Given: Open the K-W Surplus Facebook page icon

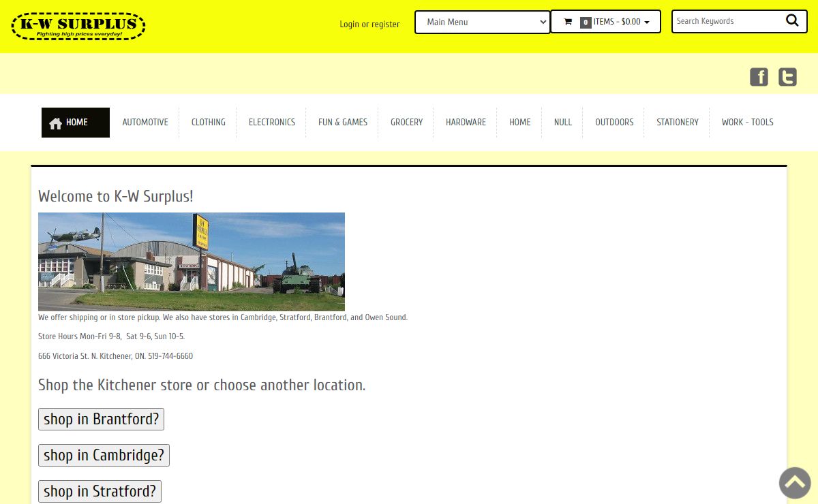Looking at the screenshot, I should point(759,77).
